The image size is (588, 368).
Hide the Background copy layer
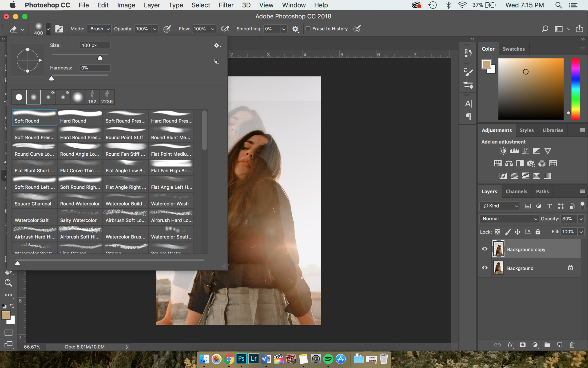pos(485,249)
